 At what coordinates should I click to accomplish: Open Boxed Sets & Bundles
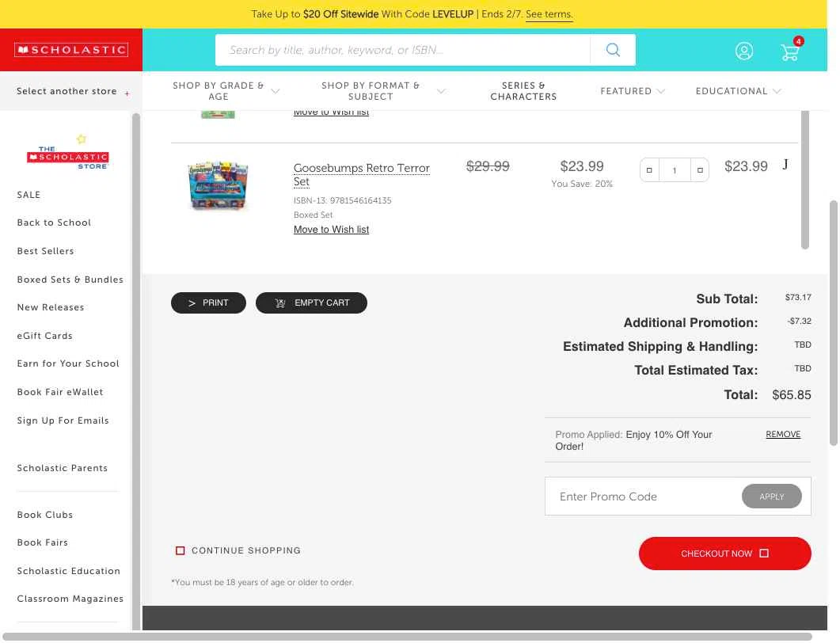(70, 280)
